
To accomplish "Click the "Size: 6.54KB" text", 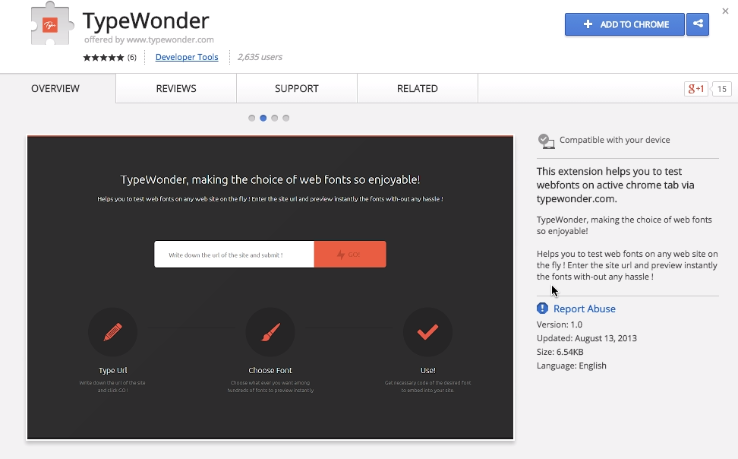I will 560,352.
